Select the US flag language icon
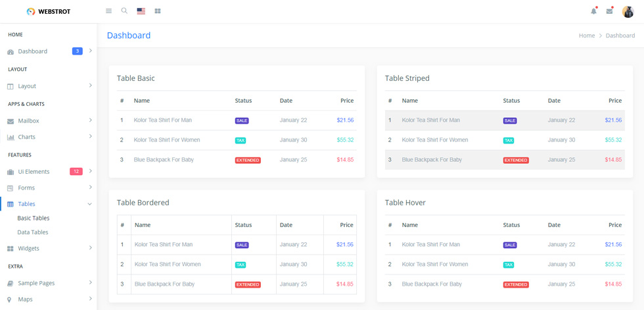The image size is (644, 310). 141,11
